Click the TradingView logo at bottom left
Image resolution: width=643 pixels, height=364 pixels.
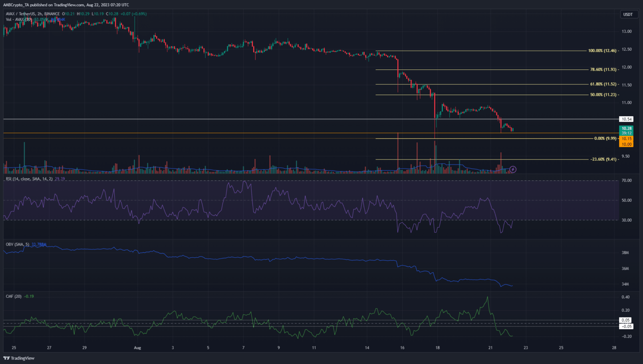pos(19,358)
